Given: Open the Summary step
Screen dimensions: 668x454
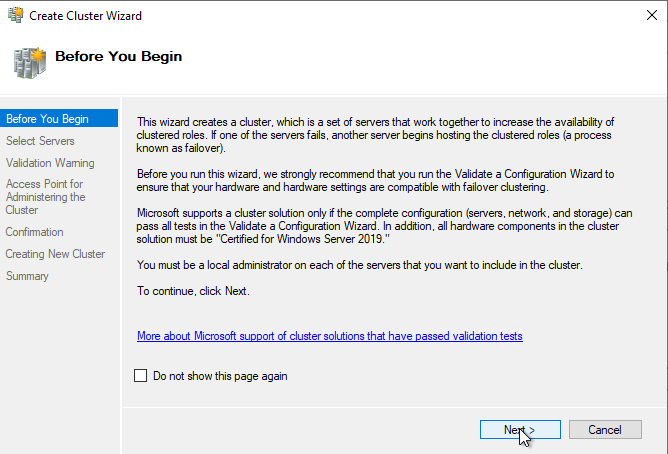Looking at the screenshot, I should (x=27, y=276).
